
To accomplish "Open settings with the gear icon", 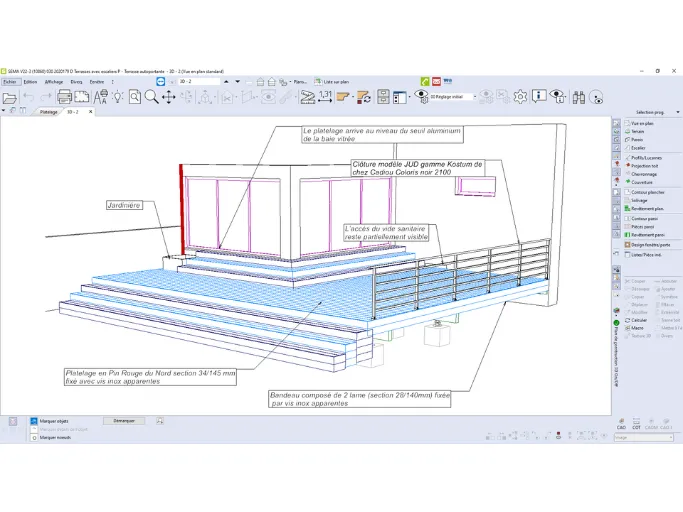I will 520,97.
